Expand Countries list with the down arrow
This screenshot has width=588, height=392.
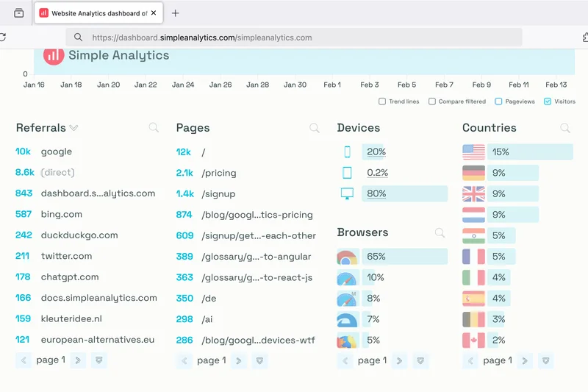coord(545,360)
